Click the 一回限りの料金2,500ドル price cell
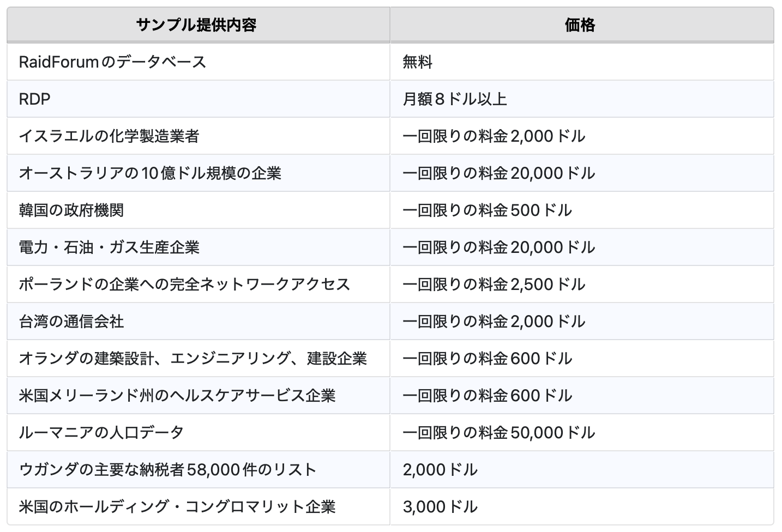Screen dimensions: 782x532 (x=494, y=285)
